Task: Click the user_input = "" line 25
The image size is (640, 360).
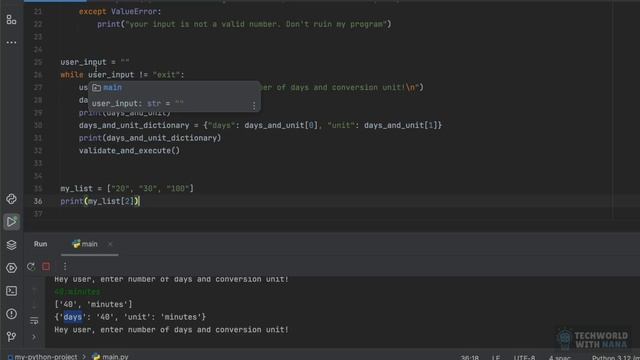Action: [x=95, y=62]
